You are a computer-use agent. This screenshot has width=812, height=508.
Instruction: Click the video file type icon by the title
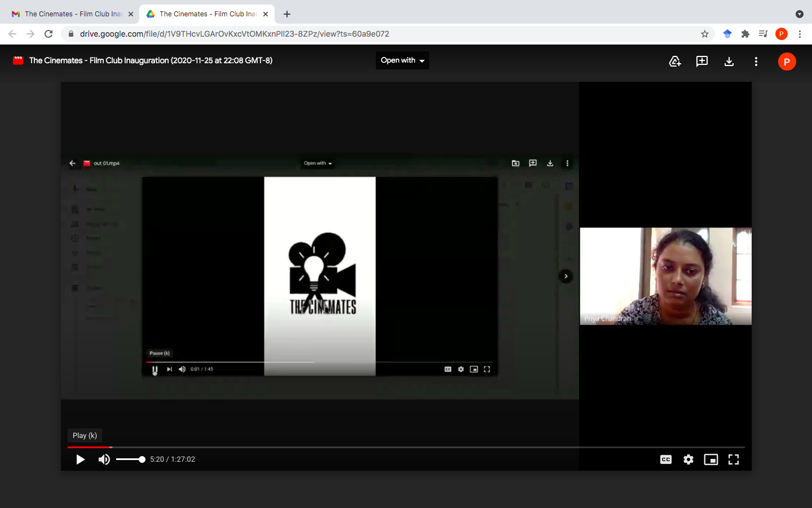point(18,60)
